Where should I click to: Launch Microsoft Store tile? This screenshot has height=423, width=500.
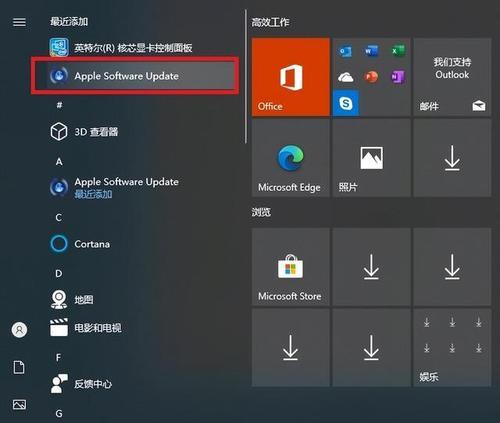(x=291, y=267)
